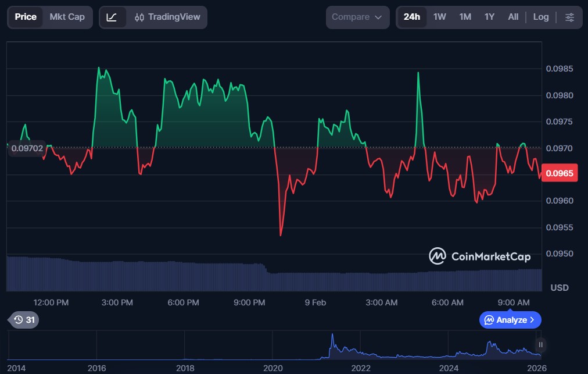Toggle the Log scale option

click(540, 17)
